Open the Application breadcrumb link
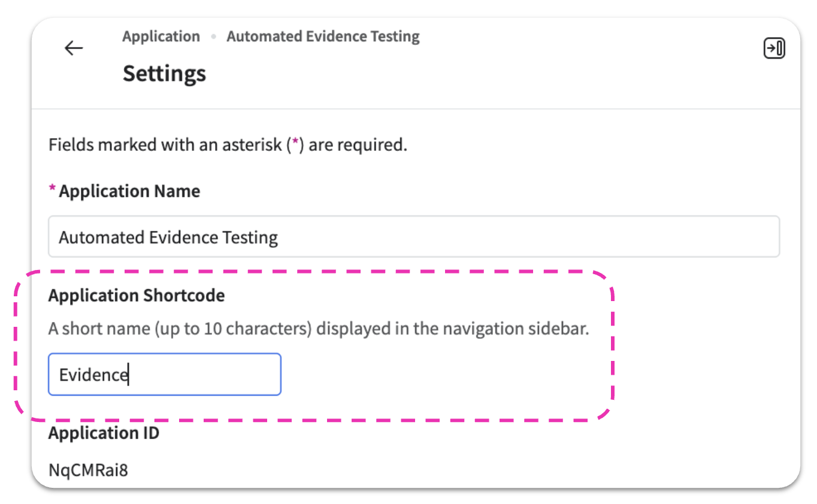 click(161, 37)
